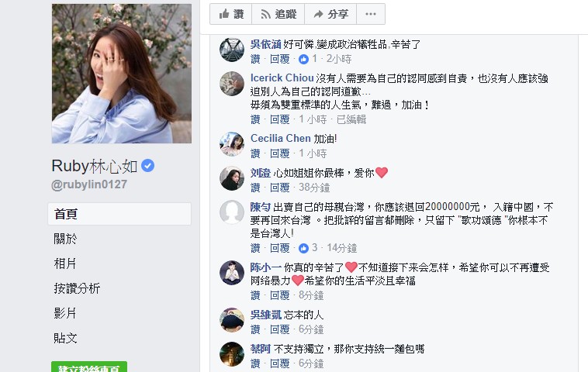Go to 相片 in the sidebar

click(65, 263)
